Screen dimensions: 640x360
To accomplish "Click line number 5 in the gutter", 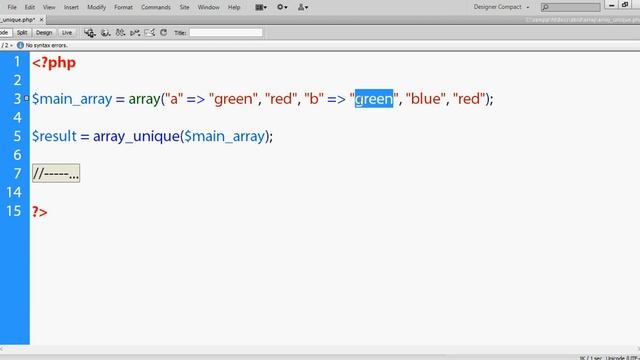I will 17,136.
